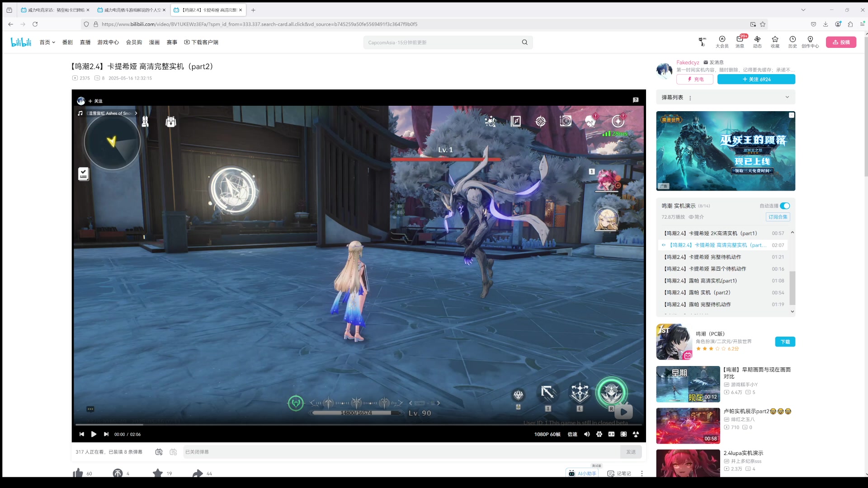Open 动态 feed icon
This screenshot has height=488, width=868.
click(757, 42)
